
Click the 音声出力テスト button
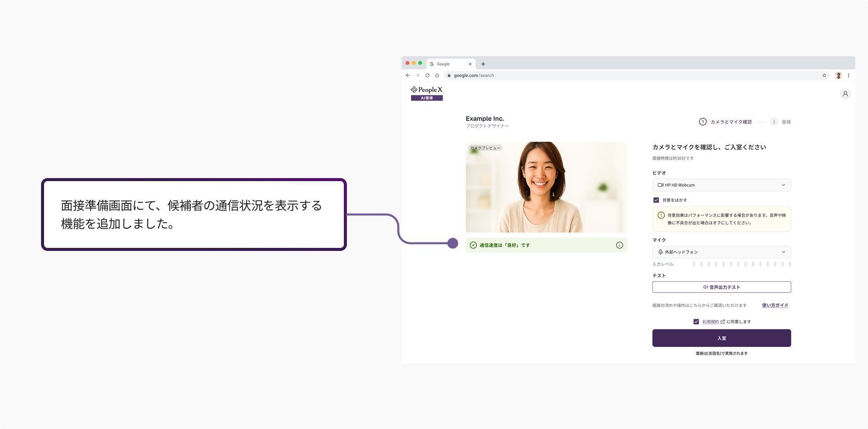(x=722, y=287)
